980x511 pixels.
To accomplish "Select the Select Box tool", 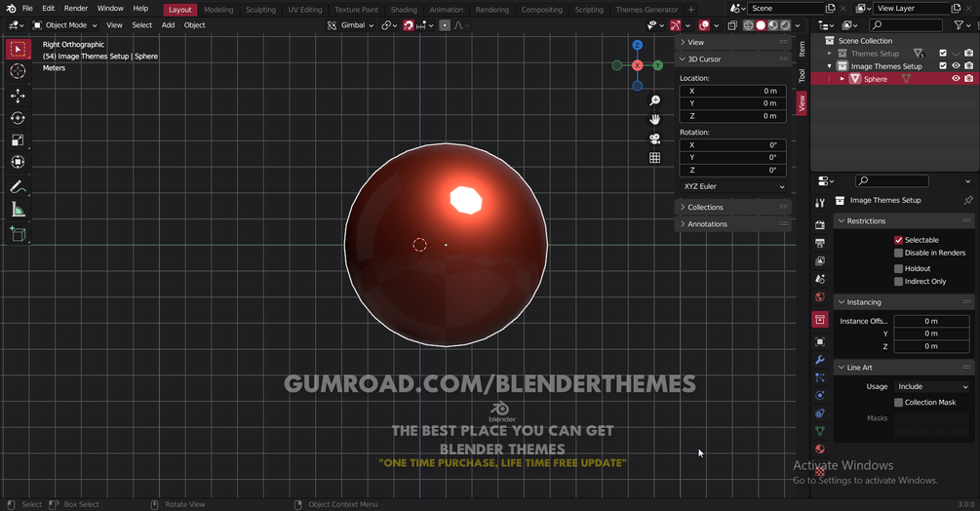I will coord(18,49).
